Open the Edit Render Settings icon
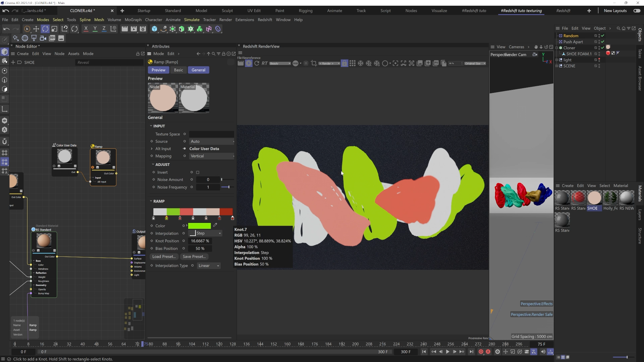644x362 pixels. click(143, 29)
